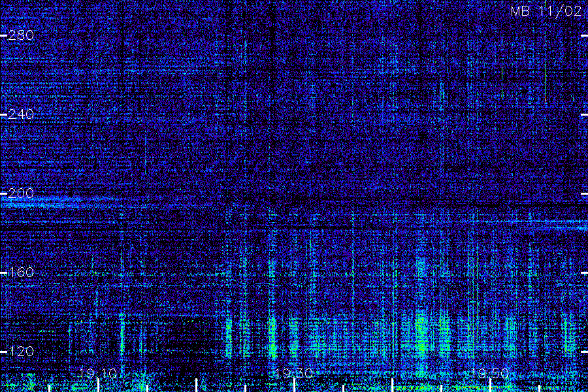The width and height of the screenshot is (588, 392).
Task: Click the 19:50 time axis label
Action: [x=490, y=373]
